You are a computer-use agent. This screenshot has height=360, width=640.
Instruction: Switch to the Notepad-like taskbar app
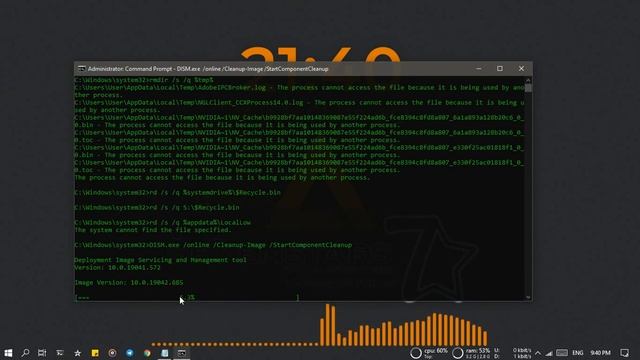click(164, 353)
